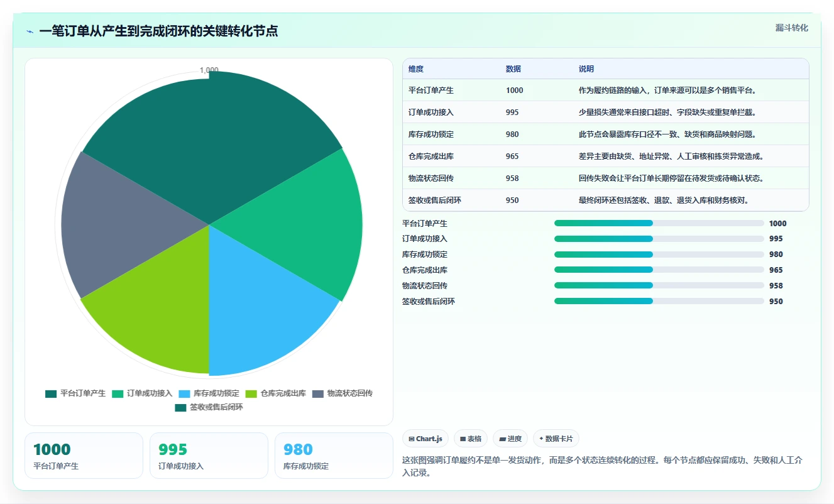Open the 995 订单成功接入 stat card

pos(209,456)
